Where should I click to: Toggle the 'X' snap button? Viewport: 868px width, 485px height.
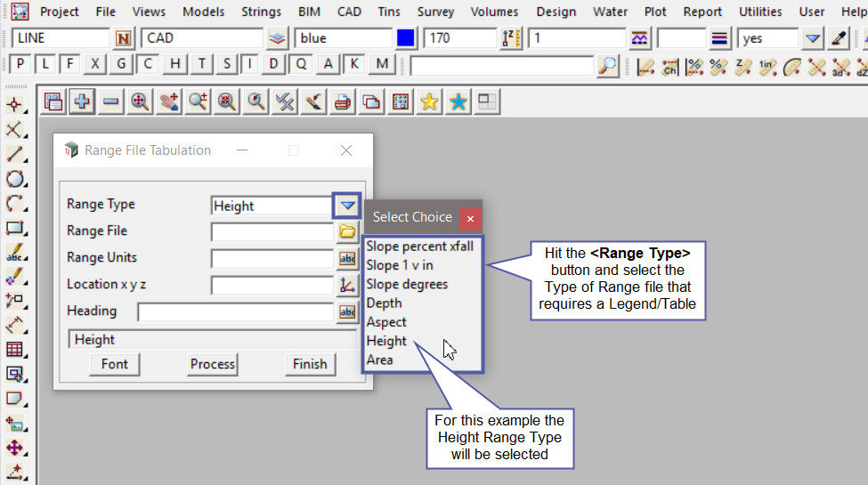95,64
